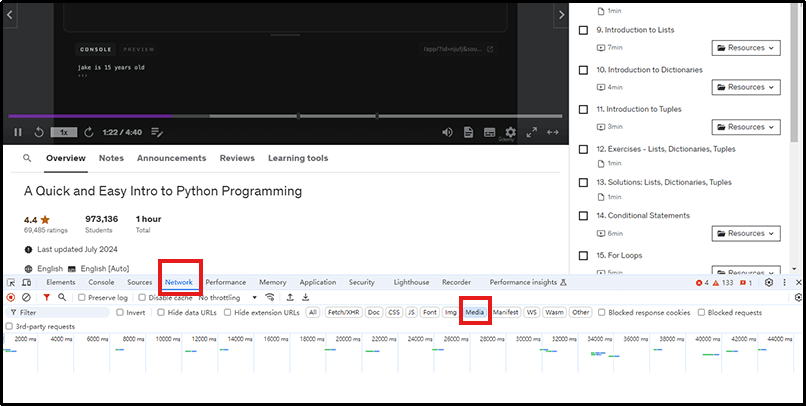This screenshot has width=806, height=406.
Task: Open playback speed 1x menu
Action: tap(64, 132)
